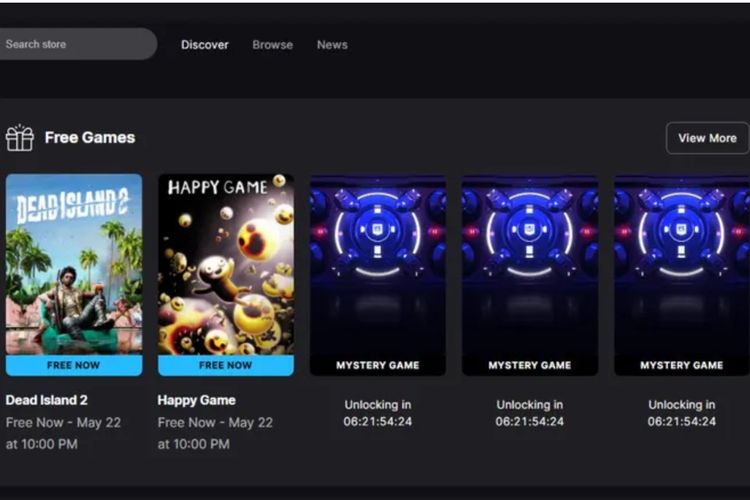Click the Free Games heading
Viewport: 750px width, 500px height.
(90, 138)
